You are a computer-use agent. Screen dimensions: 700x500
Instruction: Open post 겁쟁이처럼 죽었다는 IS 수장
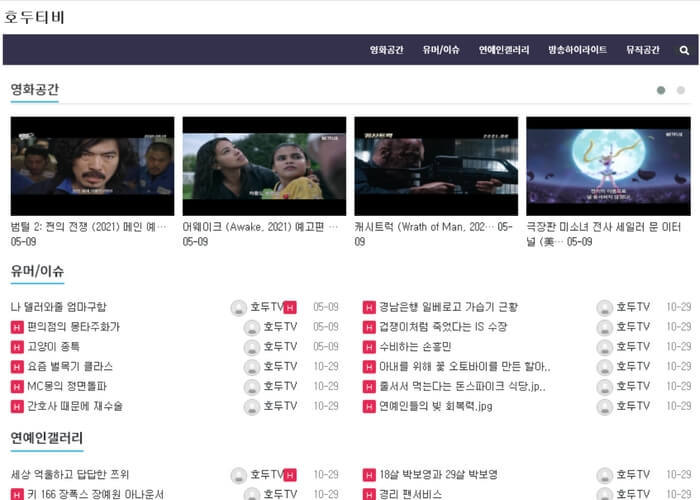tap(443, 327)
